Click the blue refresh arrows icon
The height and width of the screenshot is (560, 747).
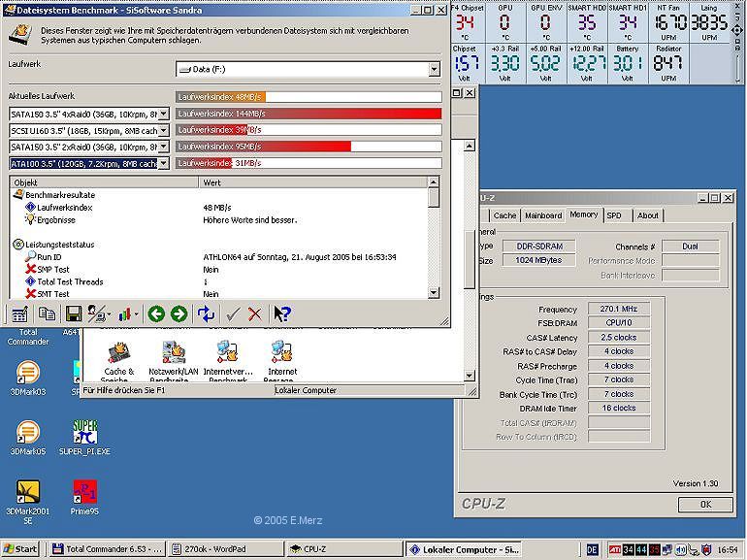pos(206,313)
